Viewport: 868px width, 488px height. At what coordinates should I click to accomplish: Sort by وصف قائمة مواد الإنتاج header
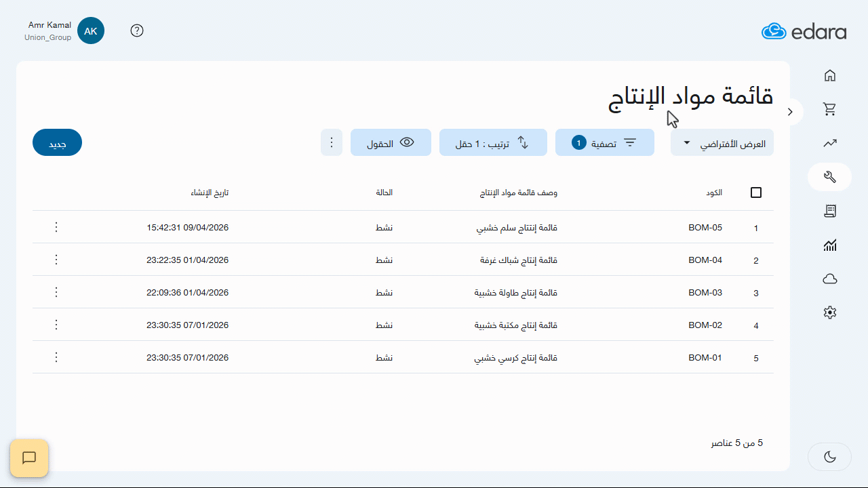pos(519,192)
